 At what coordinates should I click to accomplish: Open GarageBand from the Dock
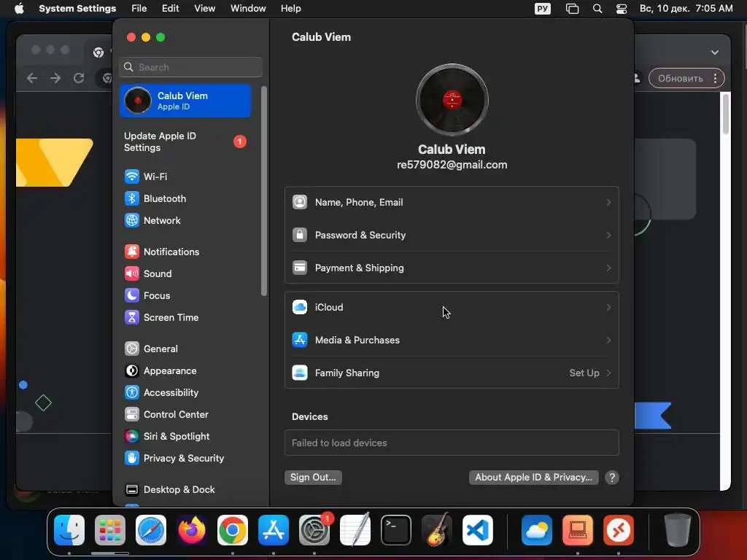point(437,530)
